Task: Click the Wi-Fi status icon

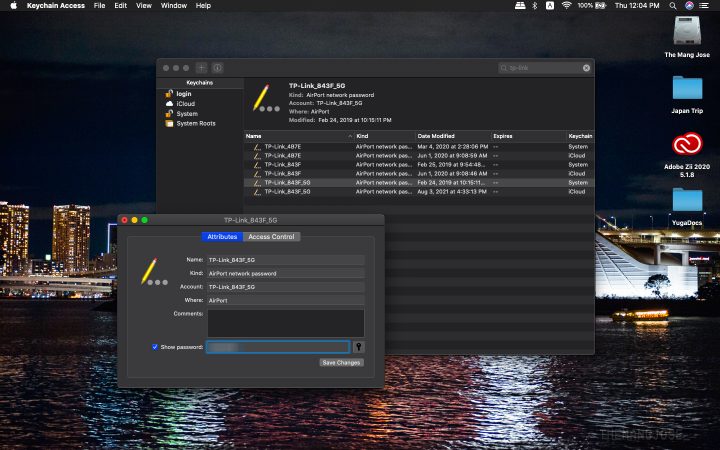Action: coord(567,6)
